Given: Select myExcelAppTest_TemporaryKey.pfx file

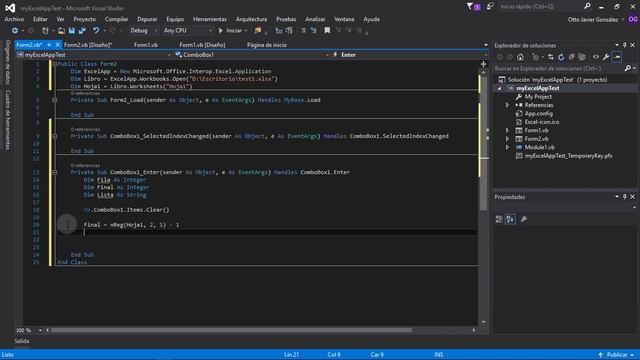Looking at the screenshot, I should point(568,156).
